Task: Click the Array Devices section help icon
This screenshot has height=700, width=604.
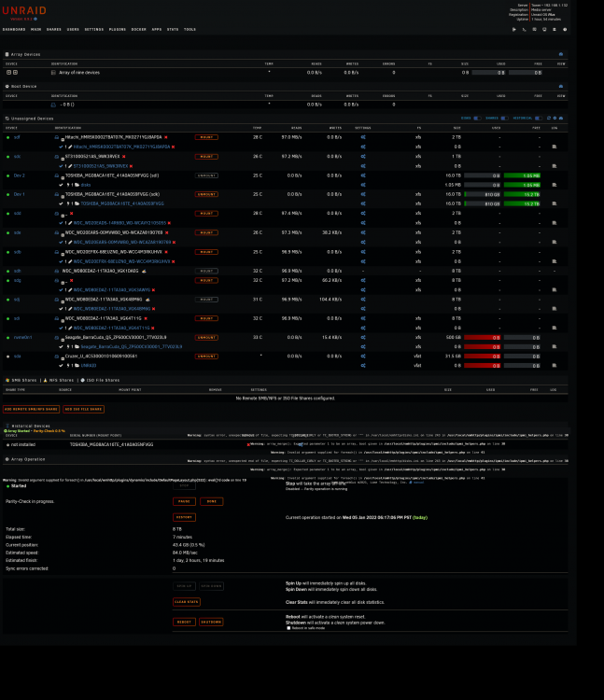Action: [x=561, y=54]
